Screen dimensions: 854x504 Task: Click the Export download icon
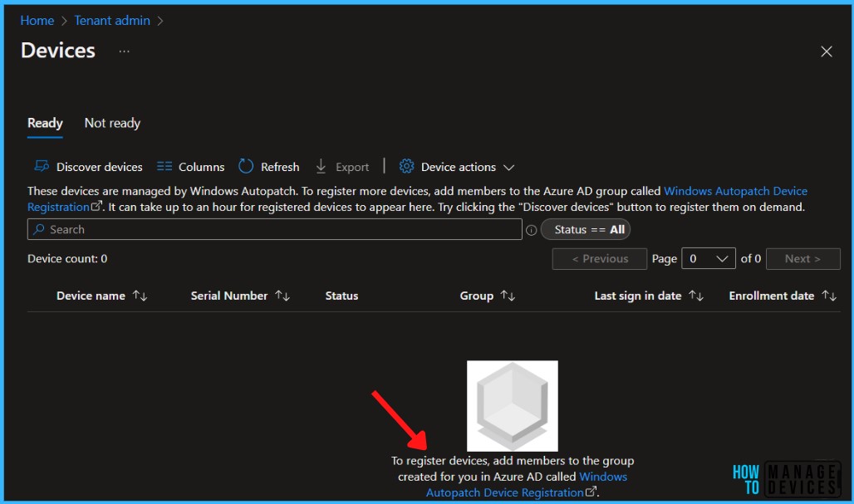[x=322, y=166]
